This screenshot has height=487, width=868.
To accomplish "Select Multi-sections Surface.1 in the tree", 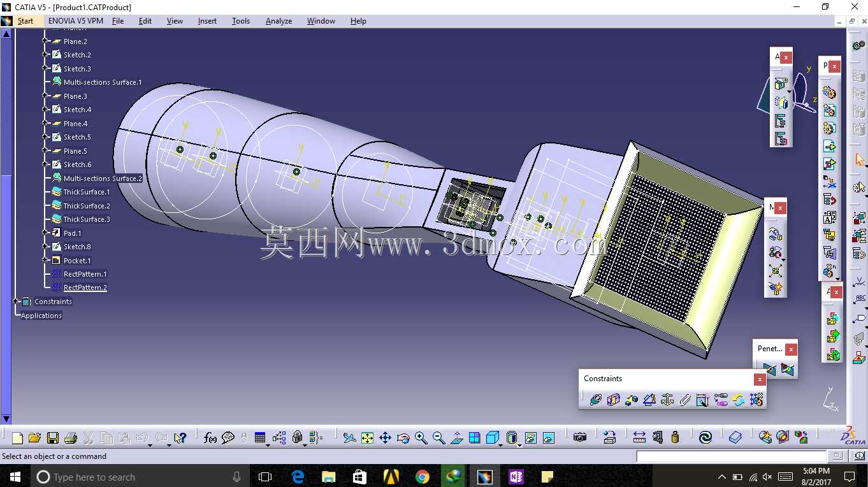I will tap(103, 82).
